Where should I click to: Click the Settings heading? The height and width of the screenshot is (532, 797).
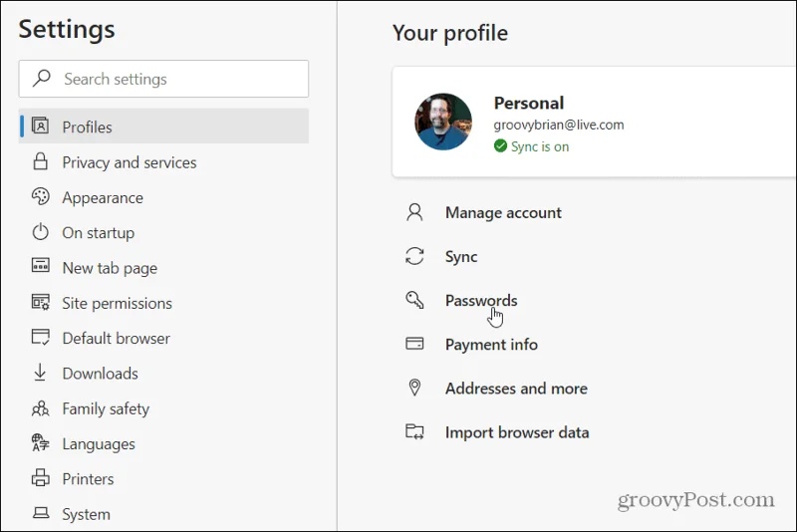(67, 29)
